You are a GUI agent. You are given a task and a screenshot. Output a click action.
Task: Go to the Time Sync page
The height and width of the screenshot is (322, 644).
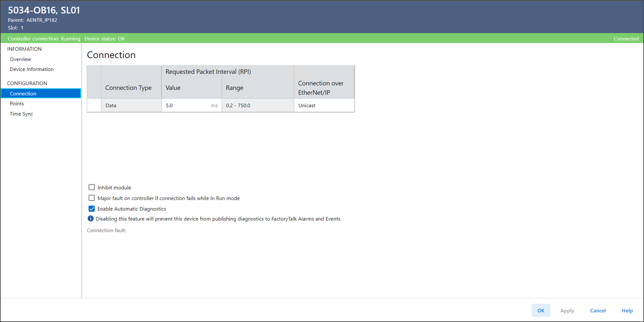point(21,114)
